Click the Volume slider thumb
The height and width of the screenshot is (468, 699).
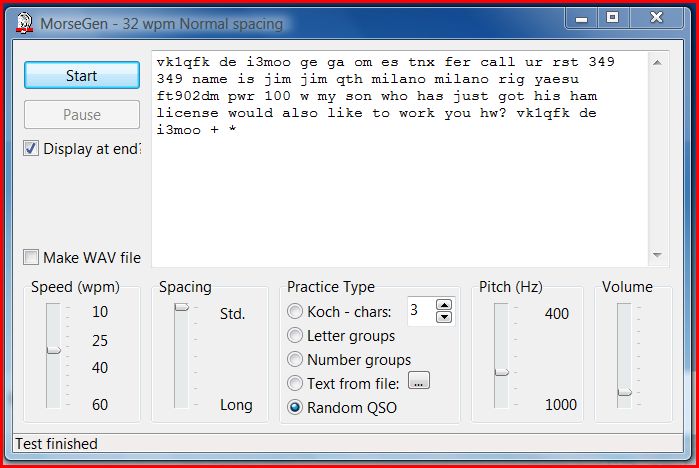click(x=624, y=392)
